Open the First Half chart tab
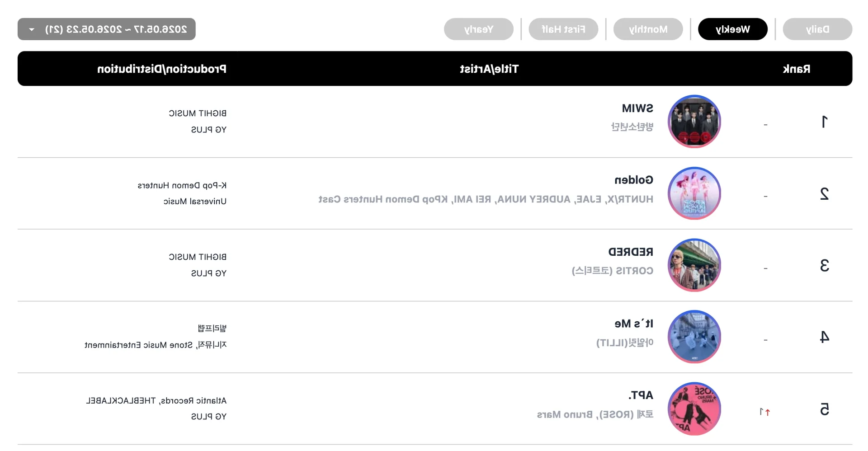This screenshot has height=451, width=868. (563, 29)
